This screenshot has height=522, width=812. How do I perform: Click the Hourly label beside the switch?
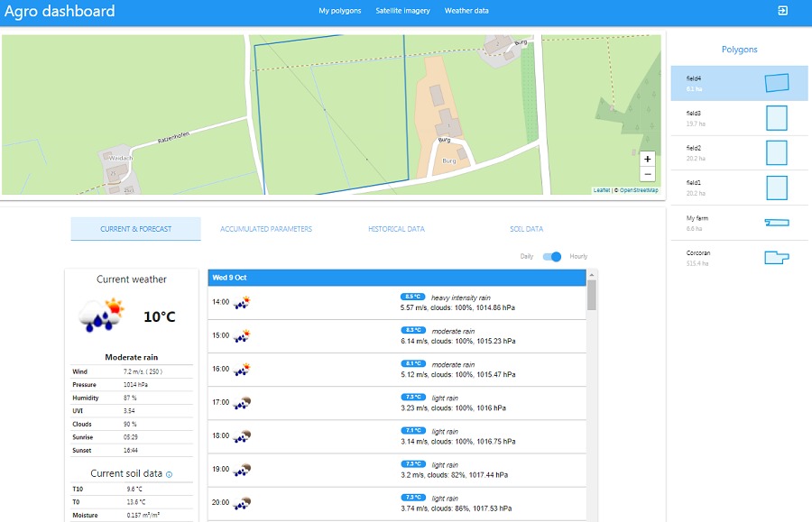coord(578,257)
